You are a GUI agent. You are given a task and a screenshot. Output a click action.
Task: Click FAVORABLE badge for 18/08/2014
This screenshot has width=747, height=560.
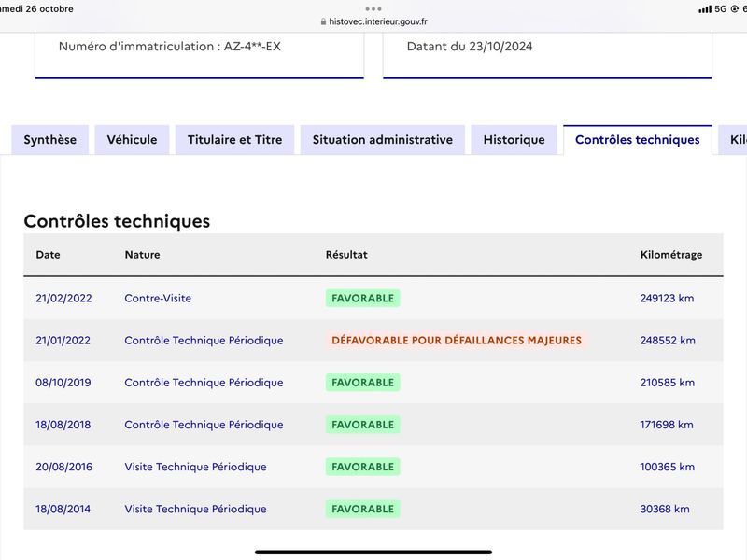[363, 509]
